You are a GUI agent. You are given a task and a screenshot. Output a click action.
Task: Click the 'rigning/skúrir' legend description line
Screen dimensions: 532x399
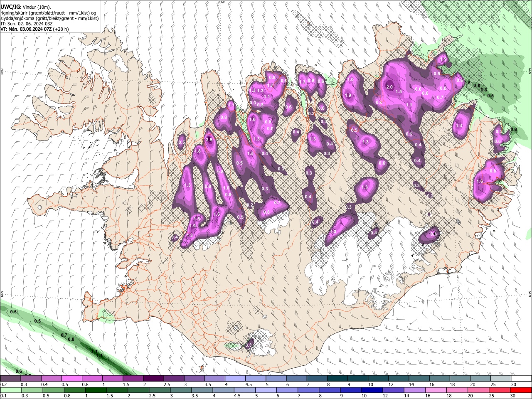48,12
